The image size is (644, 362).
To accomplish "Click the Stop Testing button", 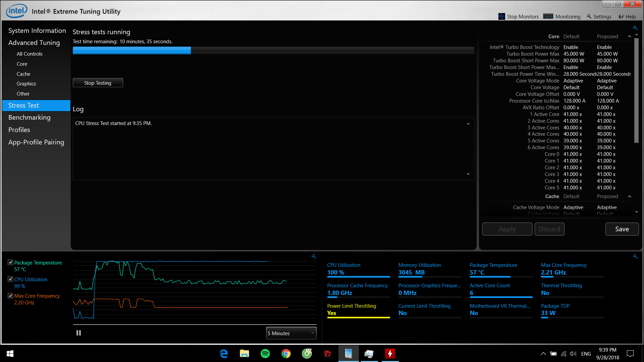I will click(98, 83).
